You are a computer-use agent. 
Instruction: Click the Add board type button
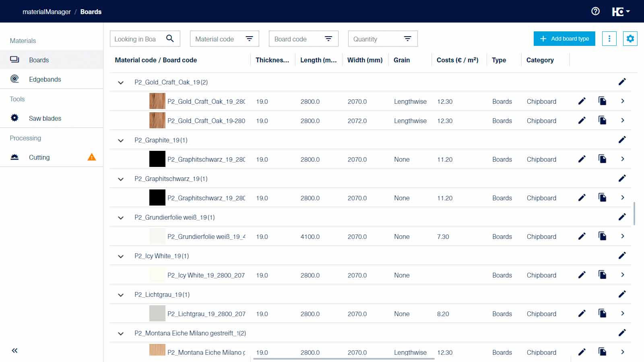pos(564,39)
